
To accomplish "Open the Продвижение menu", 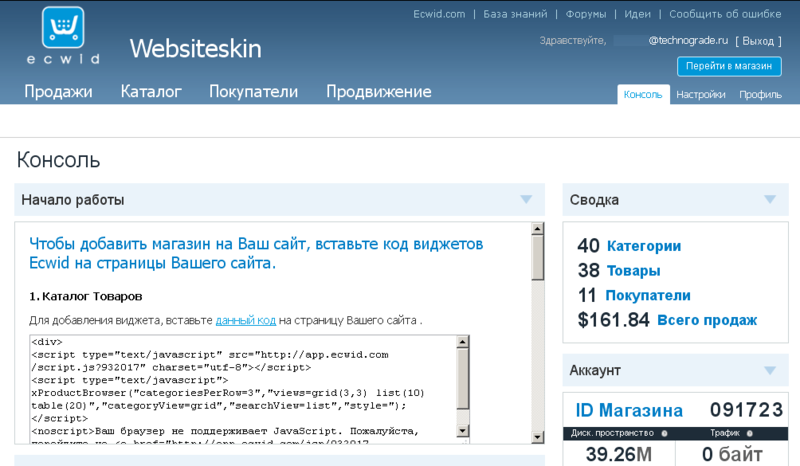I will pyautogui.click(x=379, y=92).
